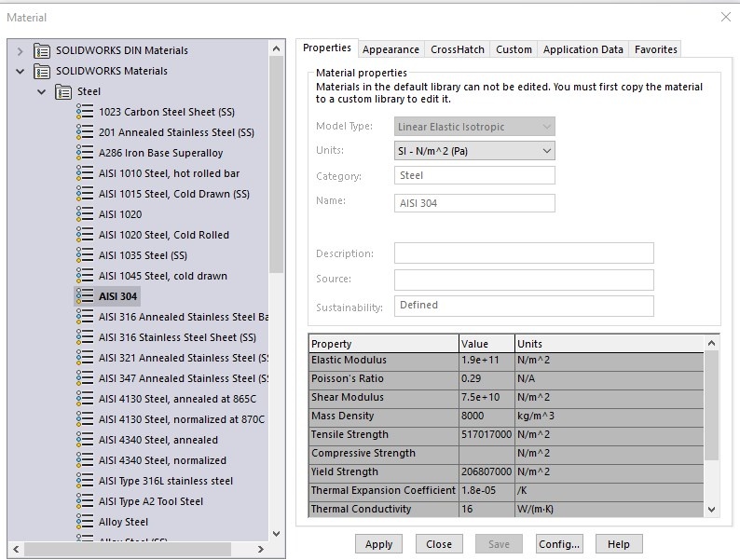Click the Tensile Strength value 517017000
This screenshot has width=740, height=560.
coord(486,434)
